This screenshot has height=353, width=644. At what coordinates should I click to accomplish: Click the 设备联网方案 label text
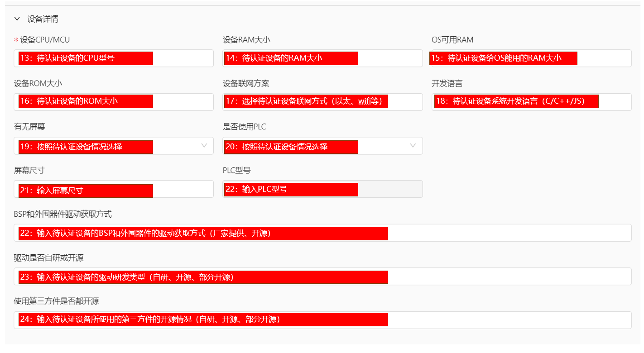pyautogui.click(x=246, y=84)
